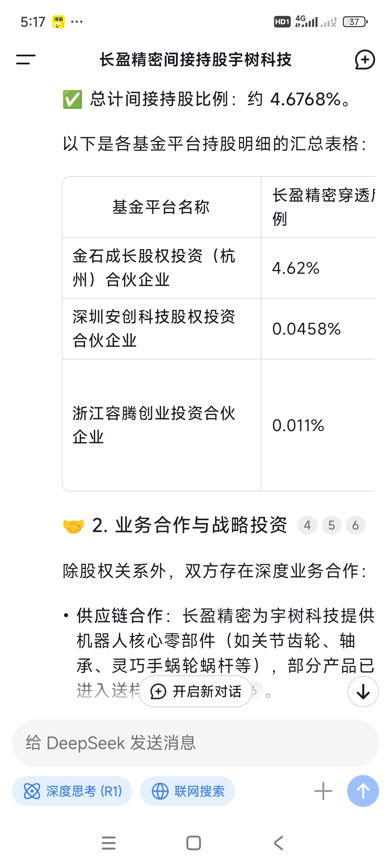391x868 pixels.
Task: Tap the Android home square button
Action: 194,843
